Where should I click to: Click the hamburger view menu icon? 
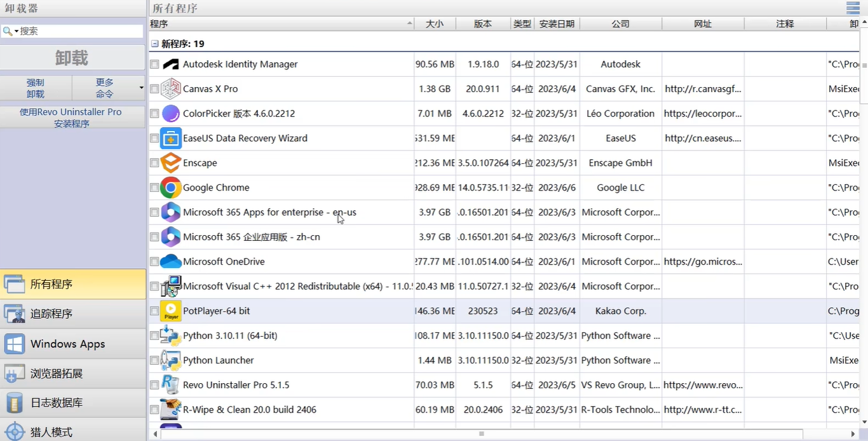(853, 8)
